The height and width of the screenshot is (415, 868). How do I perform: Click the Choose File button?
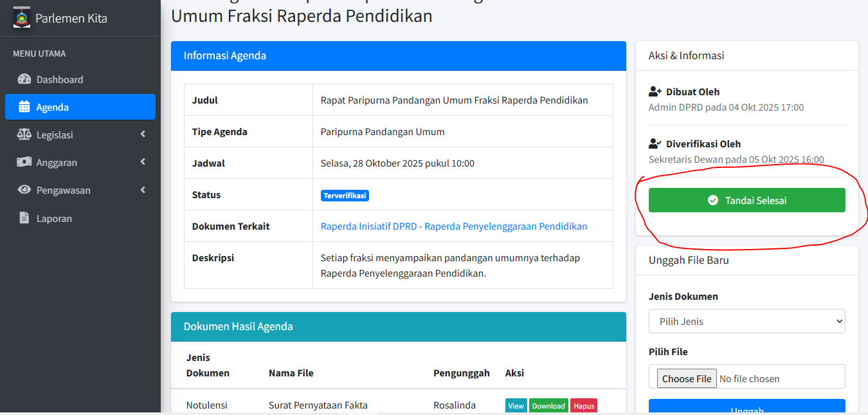686,378
